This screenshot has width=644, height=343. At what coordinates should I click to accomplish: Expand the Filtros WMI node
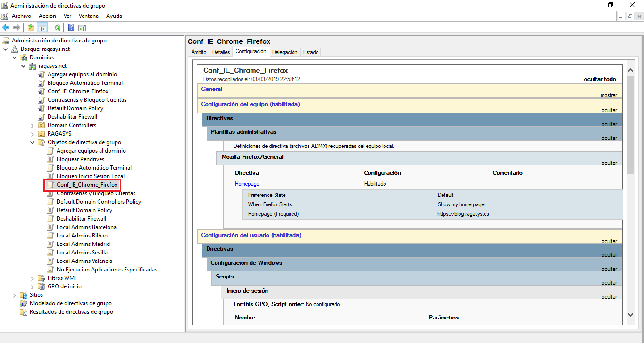pyautogui.click(x=32, y=278)
